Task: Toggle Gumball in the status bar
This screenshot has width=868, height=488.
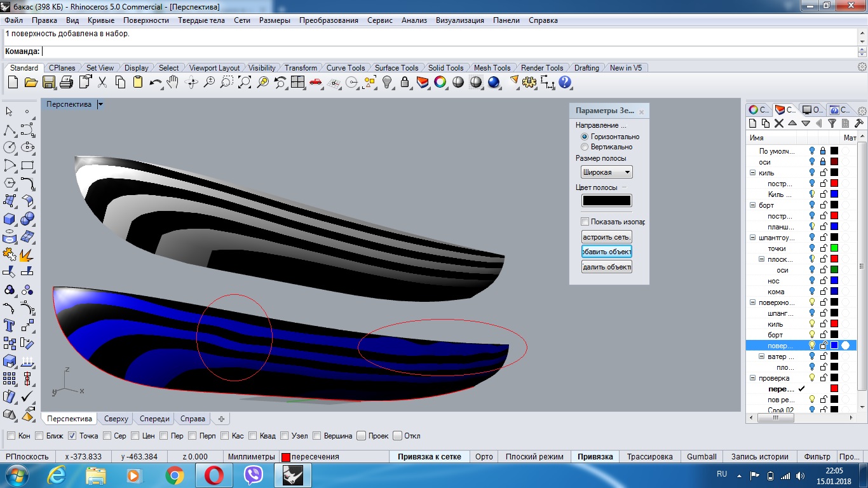Action: [702, 456]
